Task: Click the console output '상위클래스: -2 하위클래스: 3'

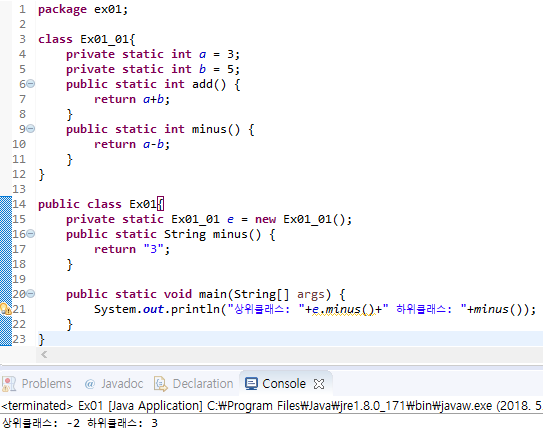Action: (80, 423)
